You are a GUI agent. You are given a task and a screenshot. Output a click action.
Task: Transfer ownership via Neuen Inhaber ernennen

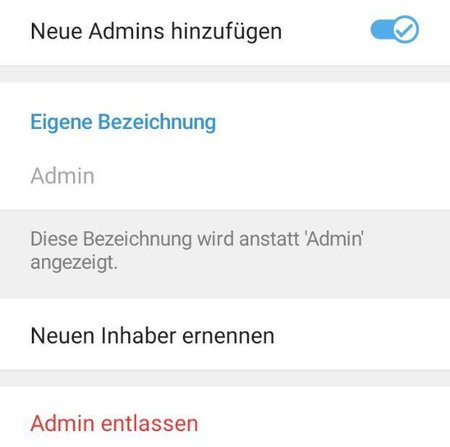click(x=225, y=334)
